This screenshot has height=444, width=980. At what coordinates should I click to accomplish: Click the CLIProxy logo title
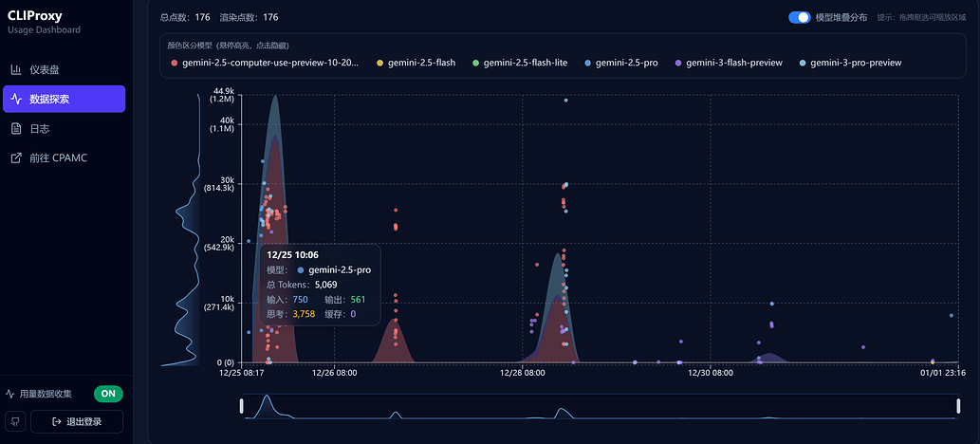coord(35,16)
